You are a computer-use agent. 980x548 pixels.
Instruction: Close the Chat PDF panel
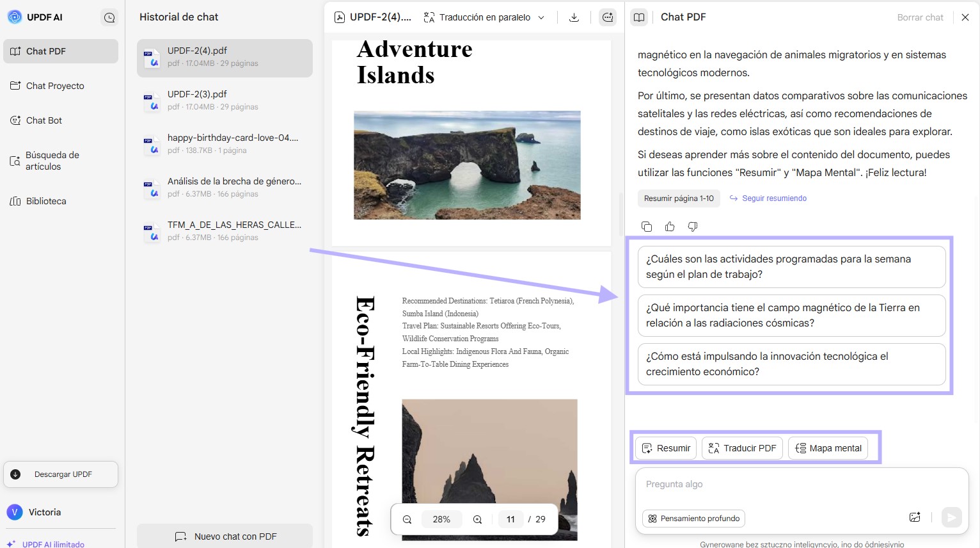point(965,17)
